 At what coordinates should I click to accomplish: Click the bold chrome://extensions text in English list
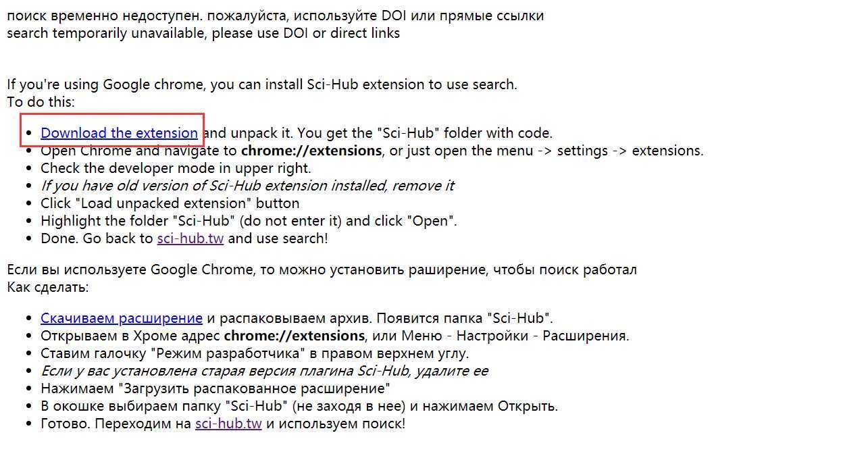311,151
